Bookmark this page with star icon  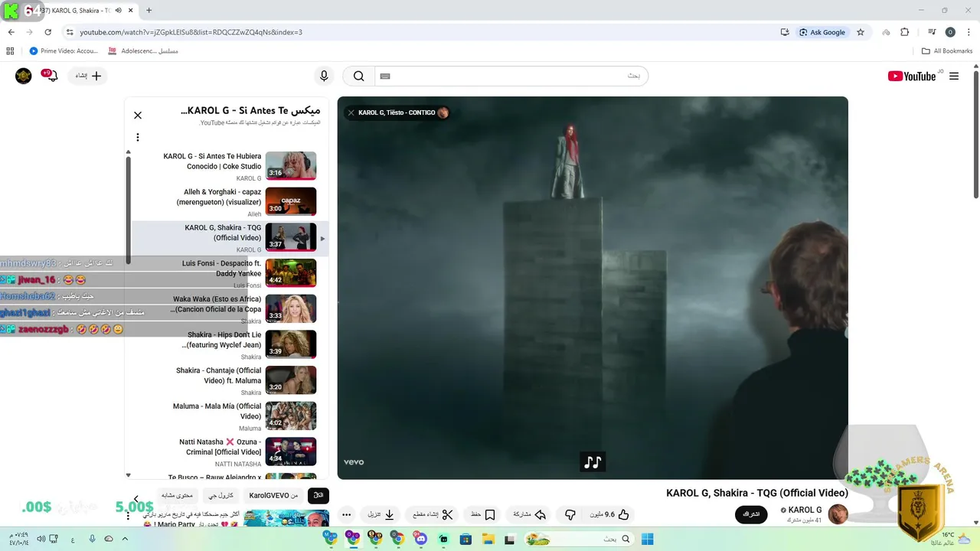click(861, 32)
